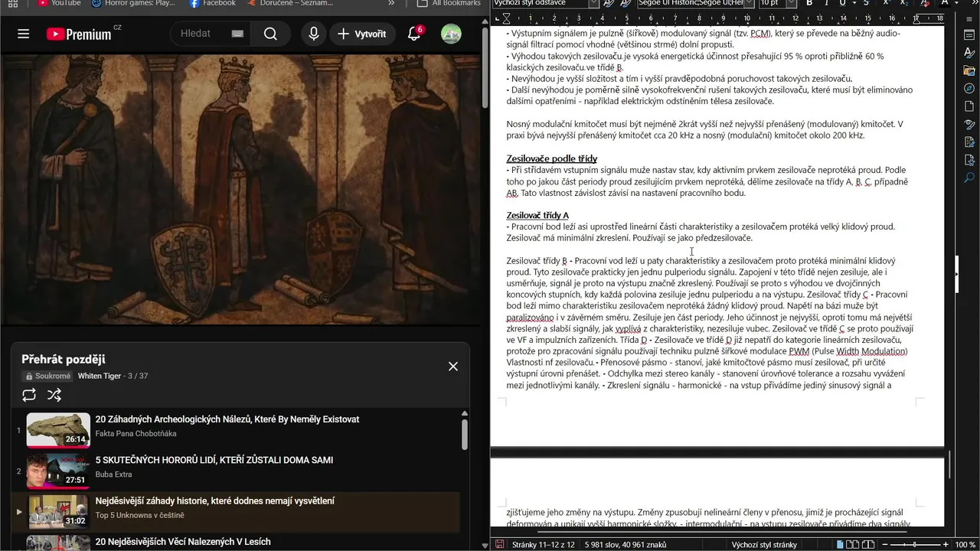The height and width of the screenshot is (551, 980).
Task: Toggle playlist loop in Přehrát později
Action: 29,395
